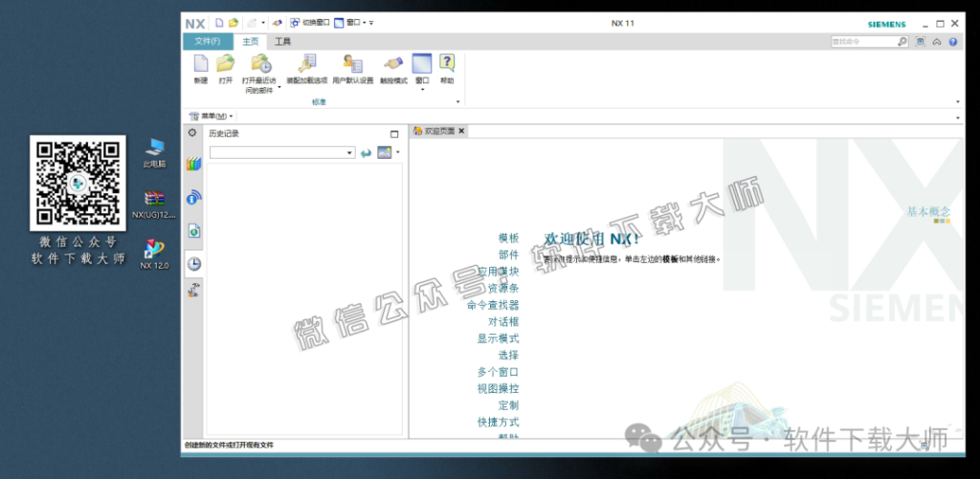
Task: Open top border bar options arrow at right
Action: point(957,118)
